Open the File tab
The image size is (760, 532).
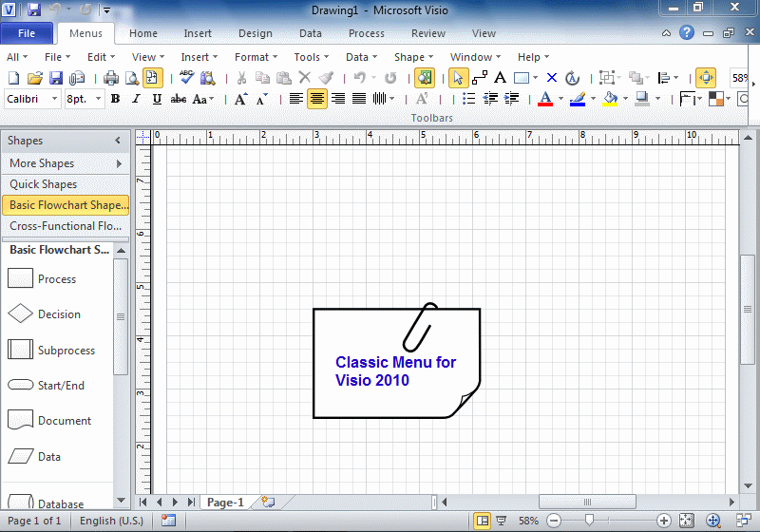[27, 33]
